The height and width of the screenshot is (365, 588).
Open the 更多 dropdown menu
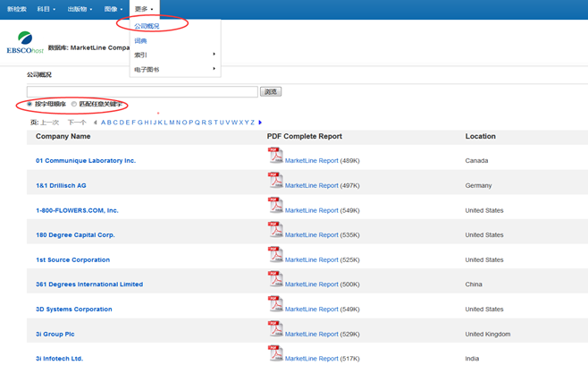point(144,9)
